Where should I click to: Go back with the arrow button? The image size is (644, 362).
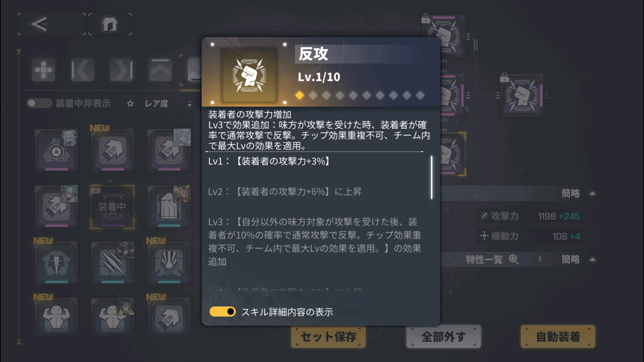[x=52, y=24]
